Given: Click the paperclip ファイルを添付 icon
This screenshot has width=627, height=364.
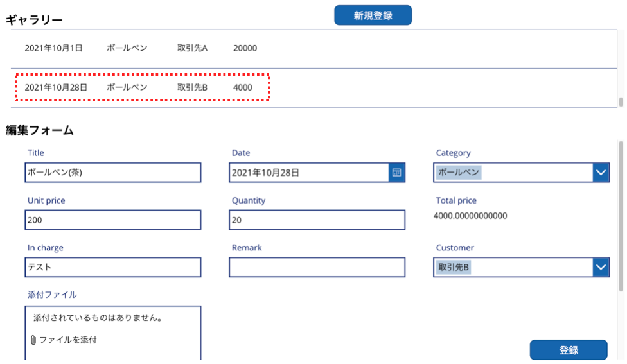Looking at the screenshot, I should (33, 340).
